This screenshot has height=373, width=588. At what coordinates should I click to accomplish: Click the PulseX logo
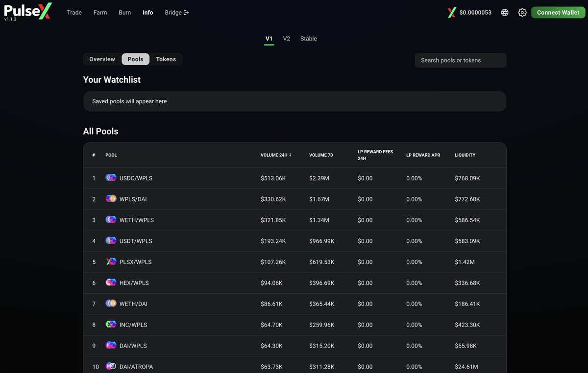click(x=27, y=10)
